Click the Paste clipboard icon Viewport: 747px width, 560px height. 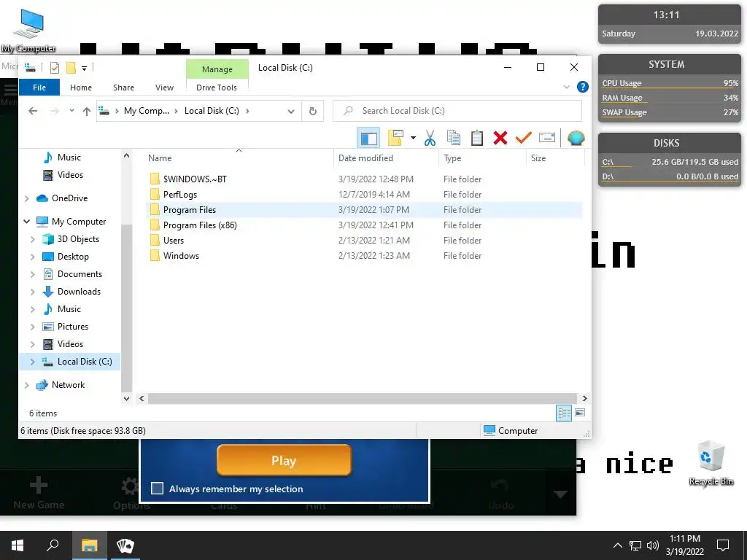[477, 138]
